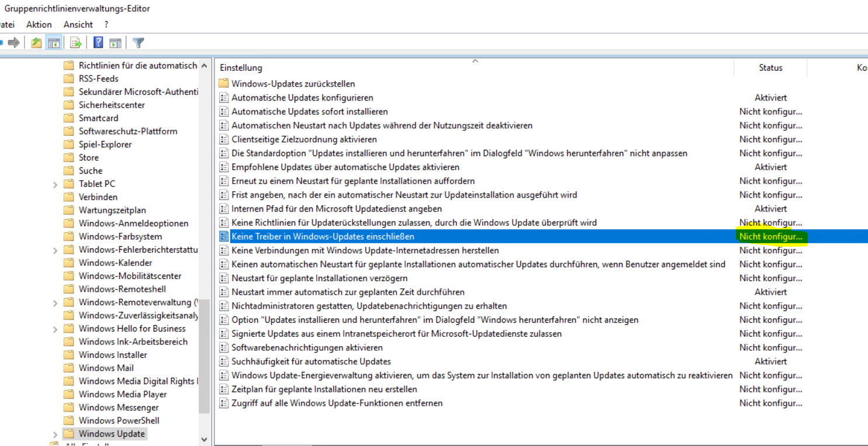The height and width of the screenshot is (446, 868).
Task: Select the Softwareschutz-Plattform tree folder
Action: (x=128, y=131)
